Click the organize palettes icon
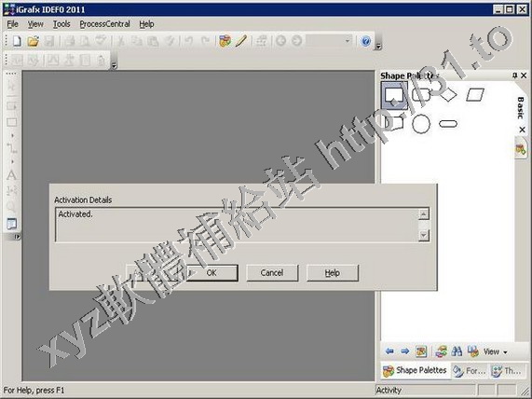This screenshot has width=532, height=399. pyautogui.click(x=441, y=351)
